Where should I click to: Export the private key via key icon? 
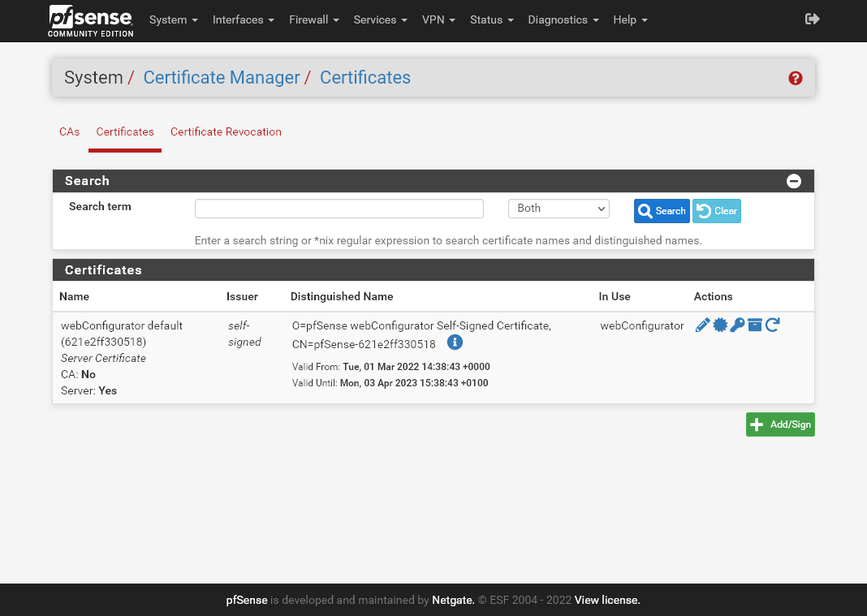tap(737, 325)
